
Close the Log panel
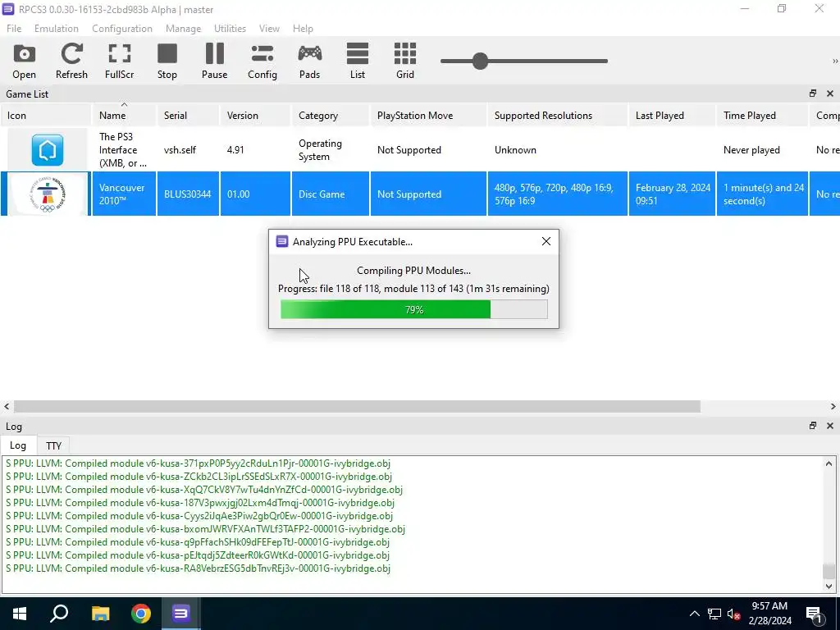[x=830, y=426]
